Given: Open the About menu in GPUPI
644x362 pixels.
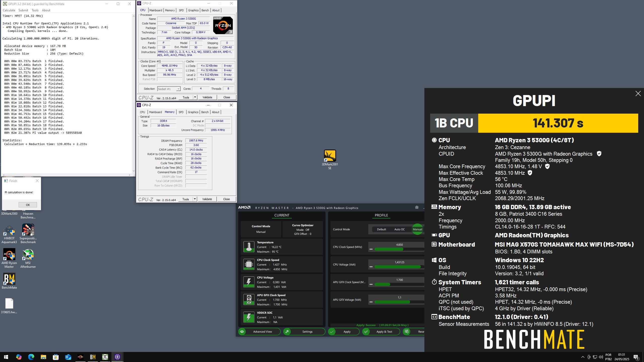Looking at the screenshot, I should coord(46,10).
